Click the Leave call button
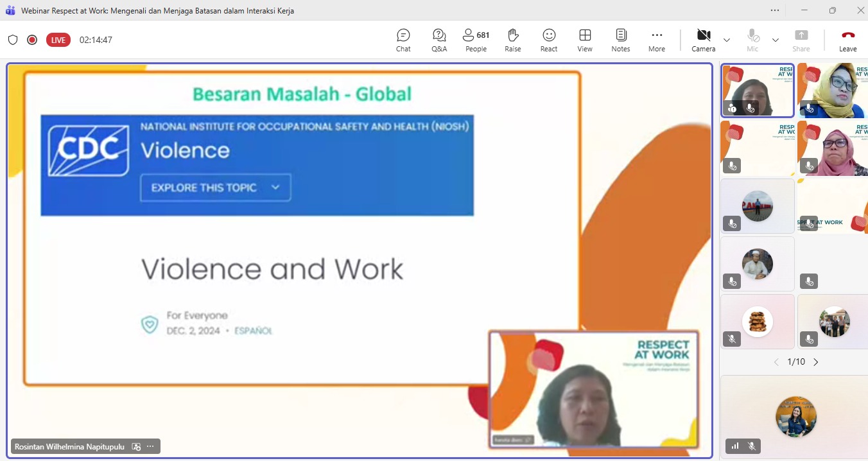This screenshot has height=461, width=868. click(847, 40)
